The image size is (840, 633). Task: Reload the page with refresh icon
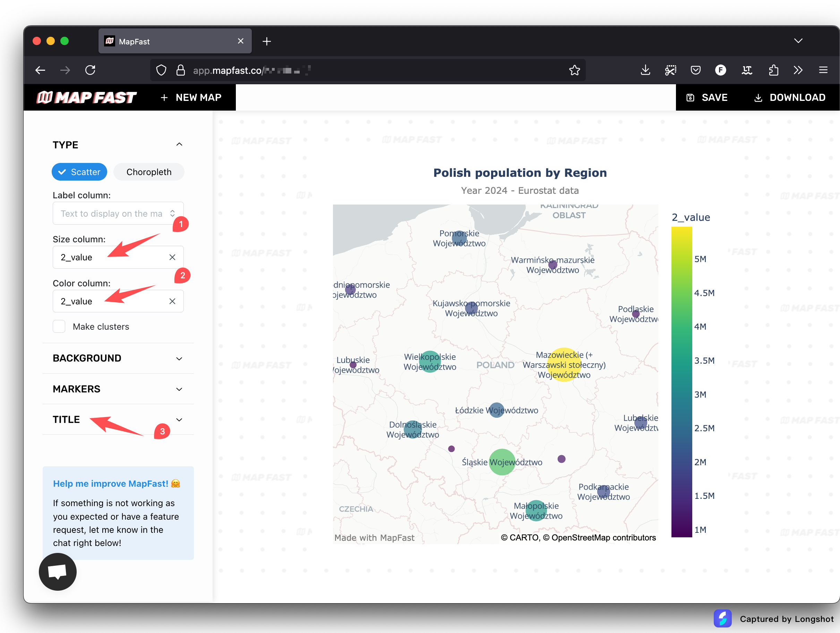tap(91, 70)
